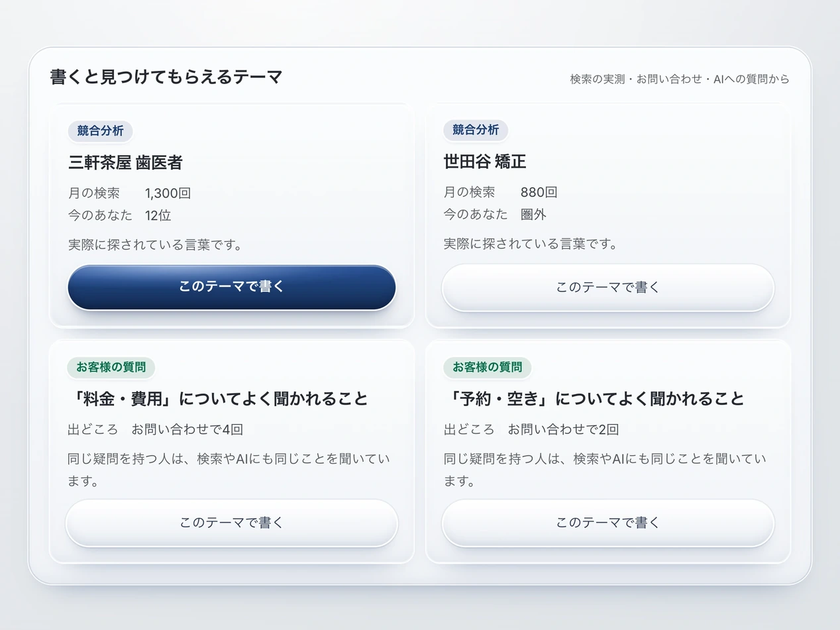Click 実際に探されている言葉です in 三軒茶屋 card
Image resolution: width=840 pixels, height=630 pixels.
coord(155,244)
